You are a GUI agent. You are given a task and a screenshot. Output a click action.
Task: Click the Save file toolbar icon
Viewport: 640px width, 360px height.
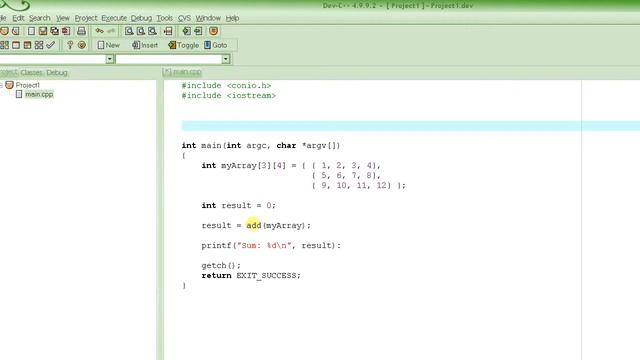click(x=42, y=31)
